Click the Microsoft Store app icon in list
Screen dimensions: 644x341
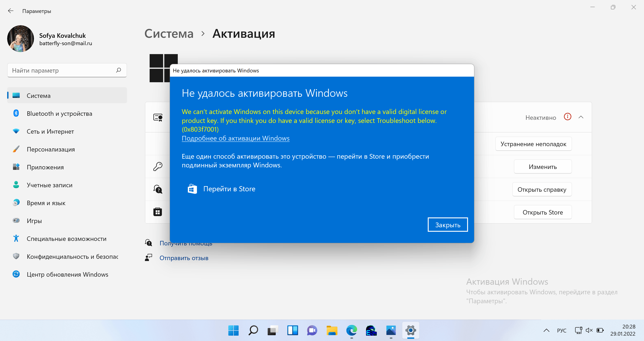click(x=157, y=212)
